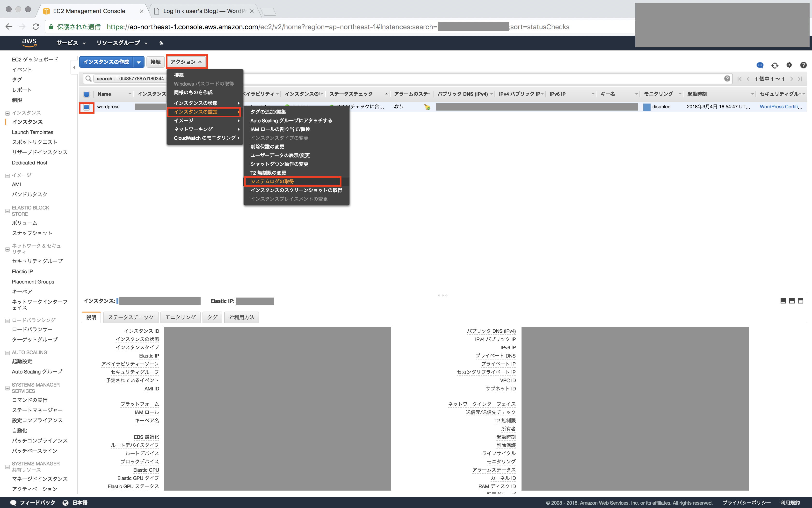This screenshot has width=812, height=508.
Task: Open セキュリティグループ in sidebar
Action: tap(37, 261)
